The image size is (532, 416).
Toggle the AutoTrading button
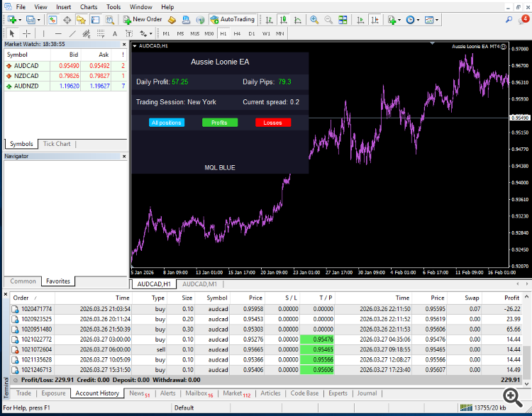233,20
